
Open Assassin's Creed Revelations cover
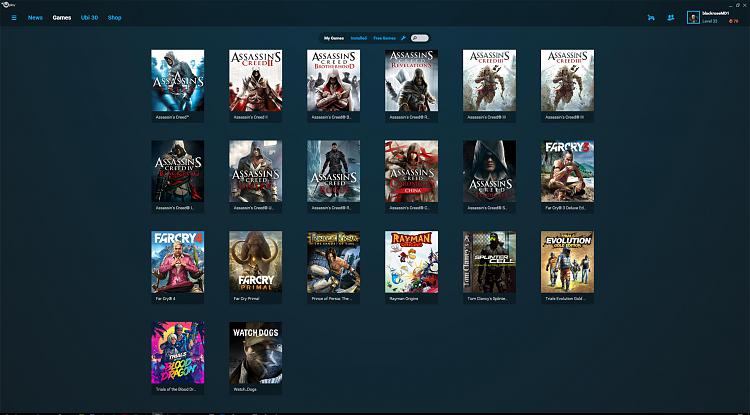[x=411, y=80]
